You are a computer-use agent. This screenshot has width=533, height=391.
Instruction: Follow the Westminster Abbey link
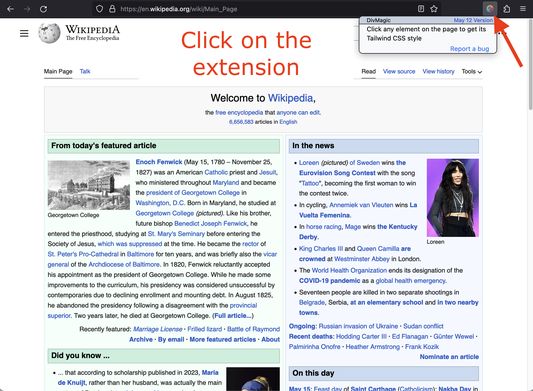(x=362, y=259)
